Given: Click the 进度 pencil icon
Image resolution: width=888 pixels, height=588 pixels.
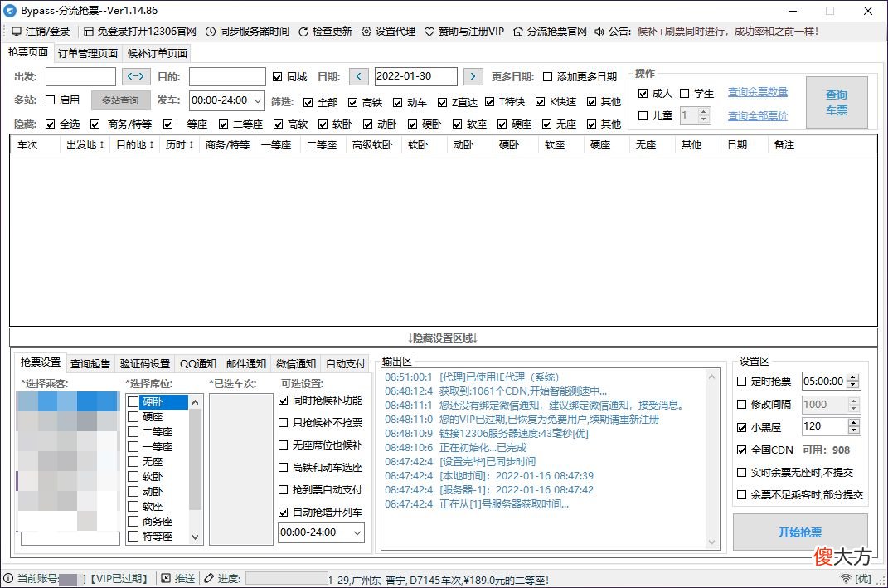Looking at the screenshot, I should pos(209,578).
